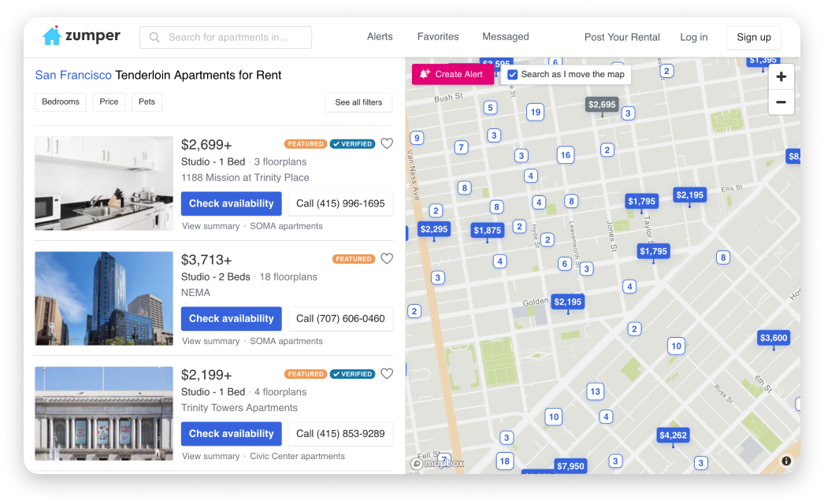Image resolution: width=824 pixels, height=504 pixels.
Task: Open the Price filter
Action: 108,102
